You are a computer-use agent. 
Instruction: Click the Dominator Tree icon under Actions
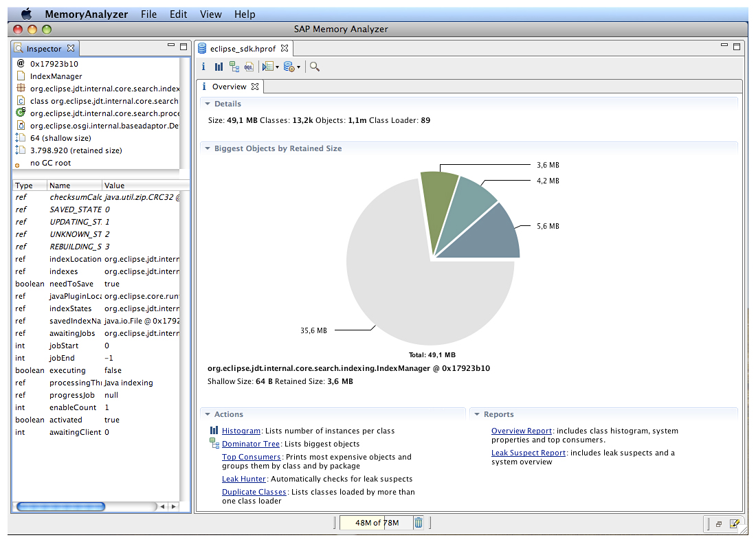click(214, 443)
